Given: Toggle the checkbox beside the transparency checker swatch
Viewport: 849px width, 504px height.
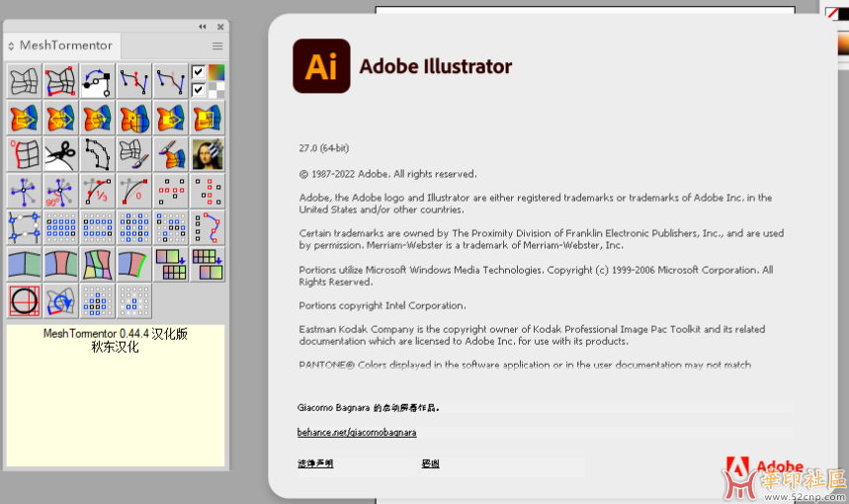Looking at the screenshot, I should pos(199,89).
